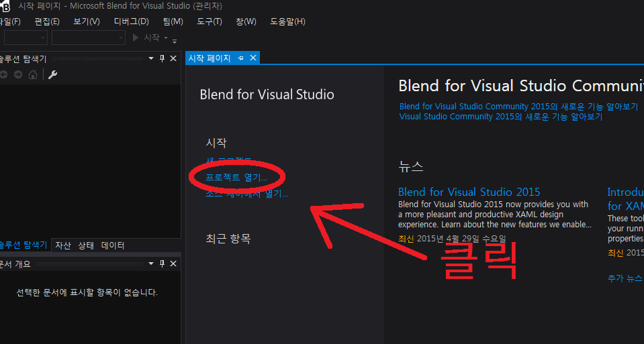Open toolbar overflow options arrow
644x344 pixels.
175,40
